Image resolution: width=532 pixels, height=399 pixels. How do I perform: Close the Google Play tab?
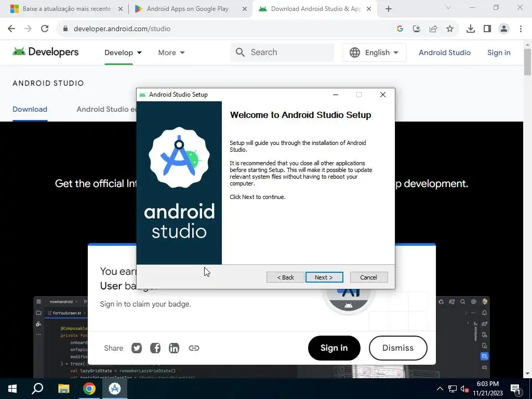[245, 9]
